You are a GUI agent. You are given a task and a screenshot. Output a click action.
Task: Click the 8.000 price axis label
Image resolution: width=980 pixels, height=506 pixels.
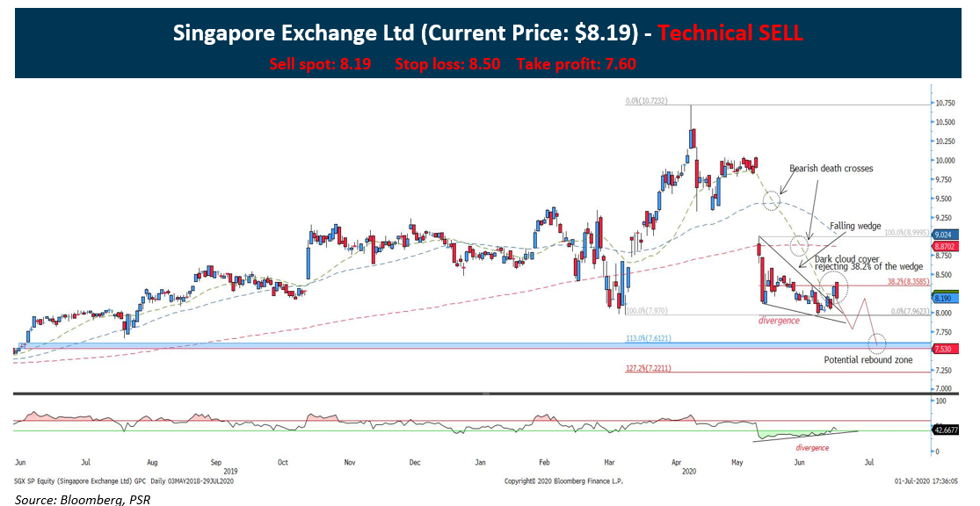[x=946, y=313]
